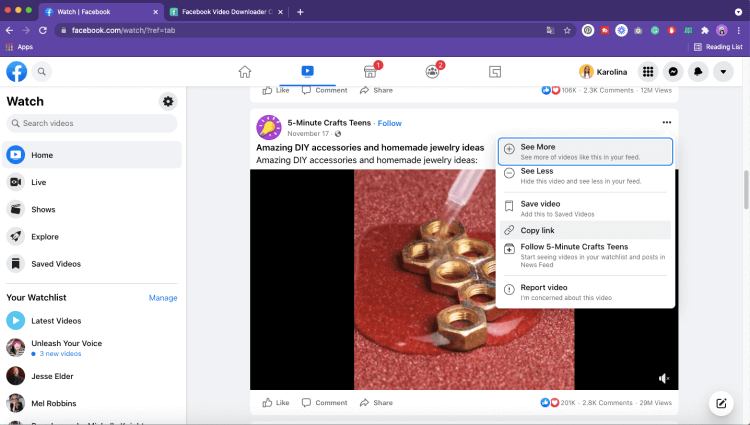Choose Follow 5-Minute Crafts Teens menu item
The image size is (750, 425).
click(x=585, y=255)
